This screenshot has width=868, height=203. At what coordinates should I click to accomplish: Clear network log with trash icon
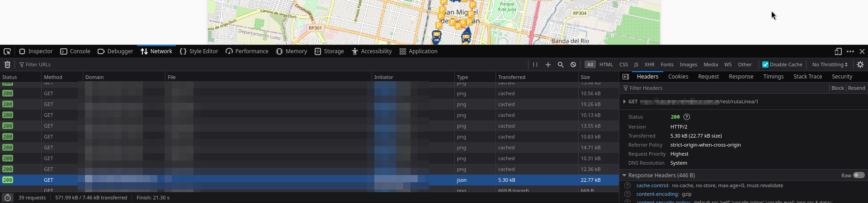coord(7,65)
